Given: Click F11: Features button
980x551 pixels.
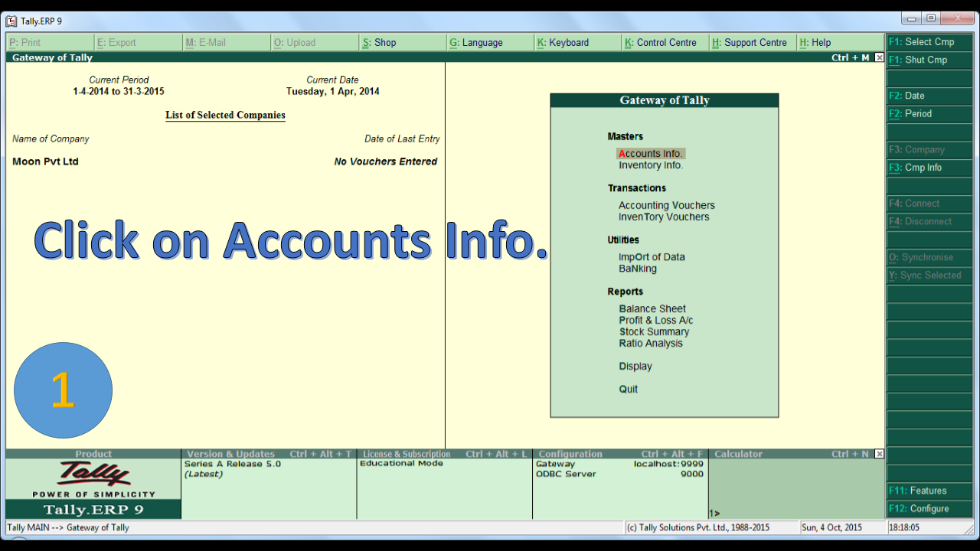Looking at the screenshot, I should point(929,491).
